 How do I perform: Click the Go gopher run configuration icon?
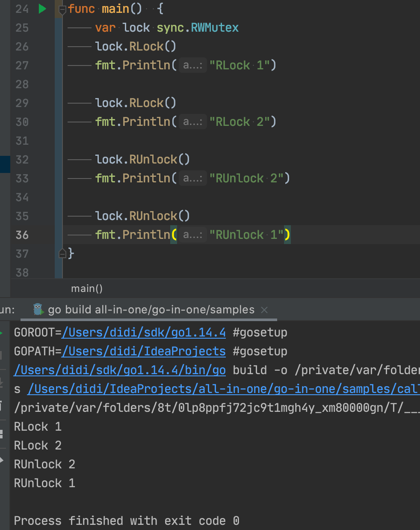coord(38,309)
